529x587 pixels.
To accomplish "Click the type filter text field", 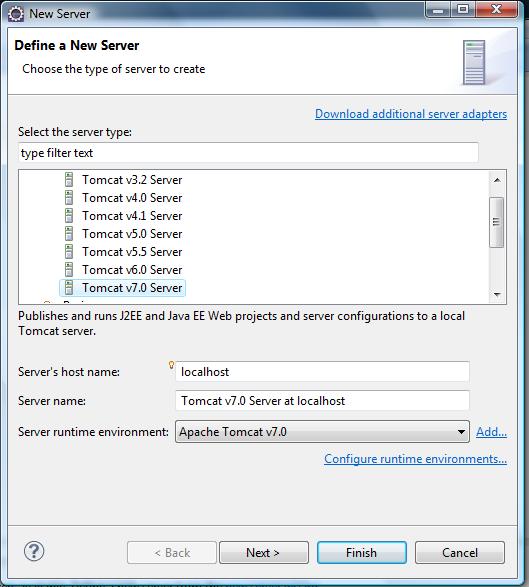I will click(x=248, y=153).
